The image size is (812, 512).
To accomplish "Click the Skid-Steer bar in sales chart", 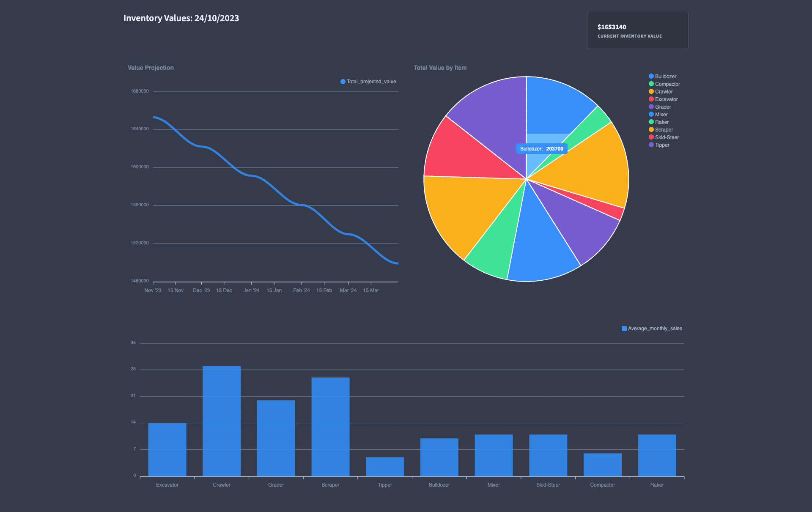I will [x=548, y=455].
